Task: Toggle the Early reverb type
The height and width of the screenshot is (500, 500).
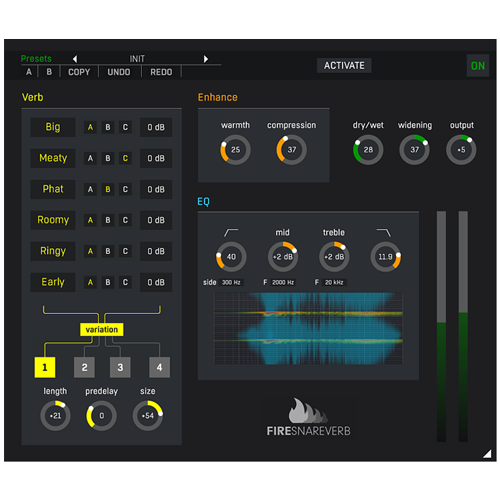Action: click(53, 282)
